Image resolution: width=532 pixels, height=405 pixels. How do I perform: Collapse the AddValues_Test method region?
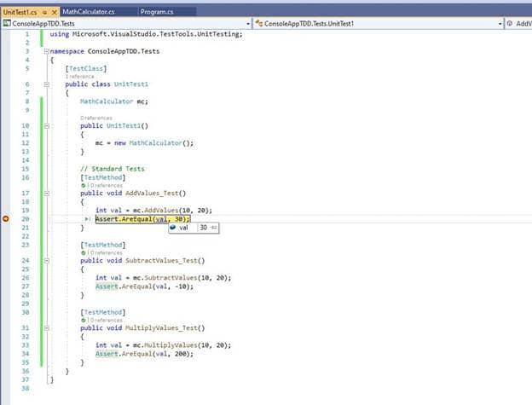click(x=47, y=194)
